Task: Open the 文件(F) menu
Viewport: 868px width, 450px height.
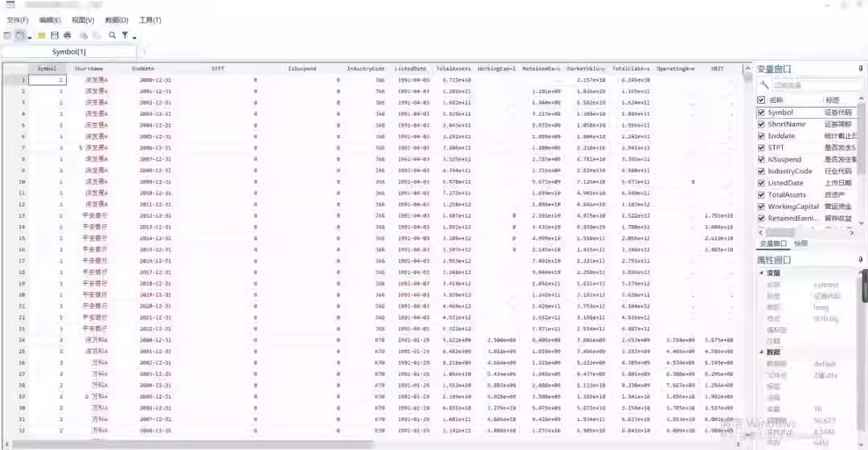Action: (17, 20)
